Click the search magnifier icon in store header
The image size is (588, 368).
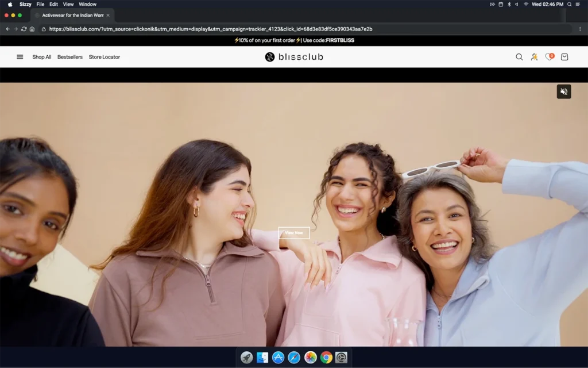pos(519,57)
